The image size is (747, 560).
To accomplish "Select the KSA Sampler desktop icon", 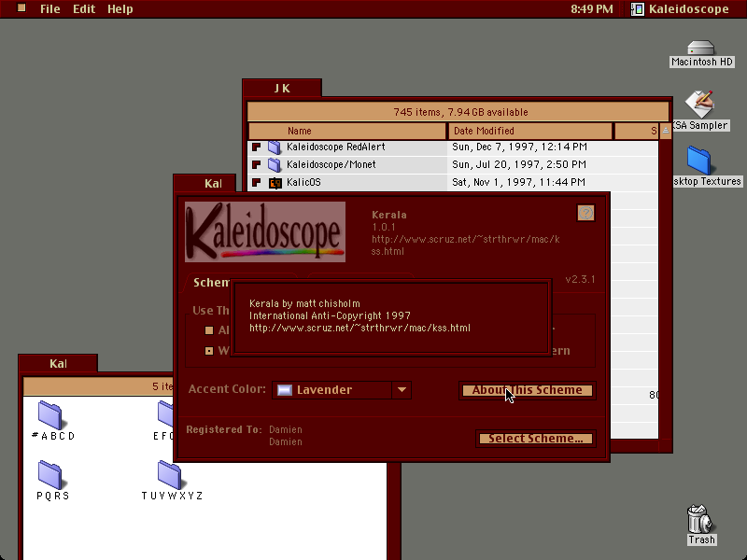I will tap(699, 104).
